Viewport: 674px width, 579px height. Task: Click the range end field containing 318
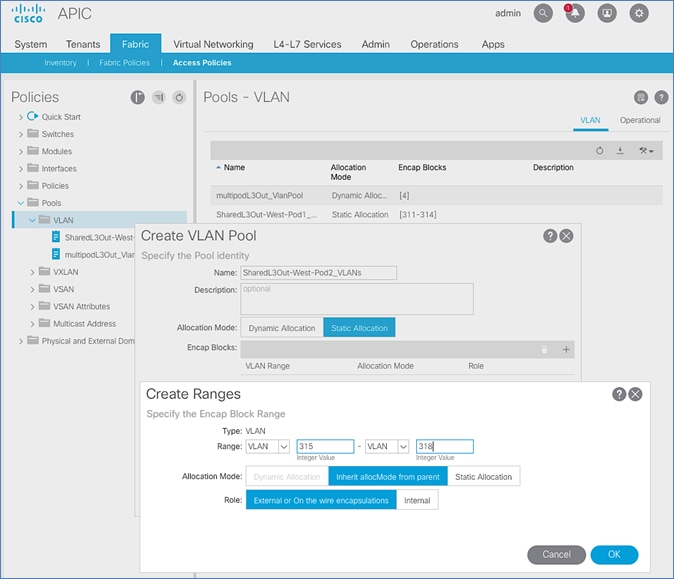tap(444, 447)
